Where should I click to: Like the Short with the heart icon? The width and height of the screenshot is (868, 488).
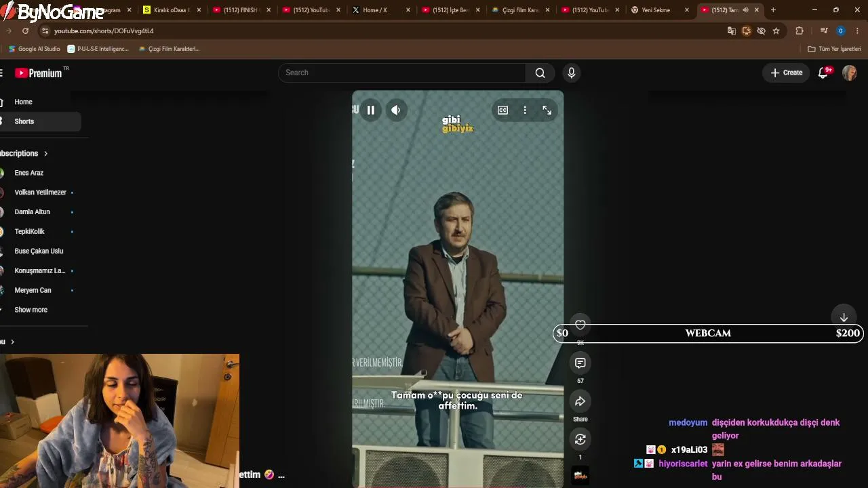[580, 325]
